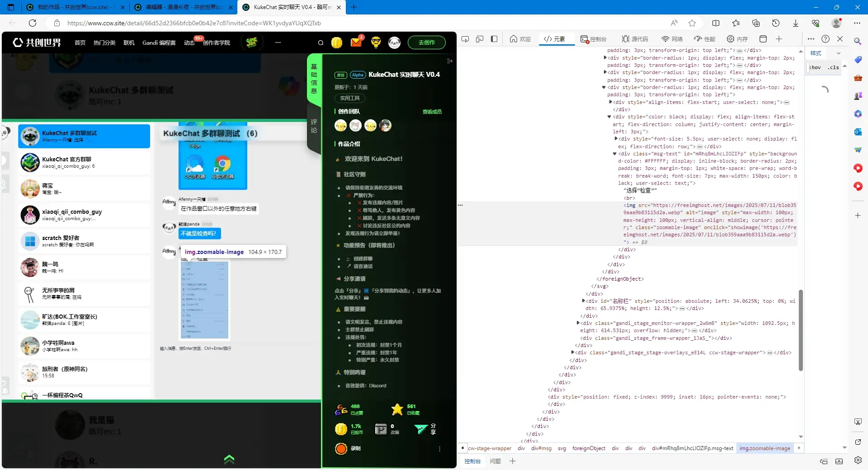
Task: Click the :hov toggle in Styles pane
Action: [816, 67]
